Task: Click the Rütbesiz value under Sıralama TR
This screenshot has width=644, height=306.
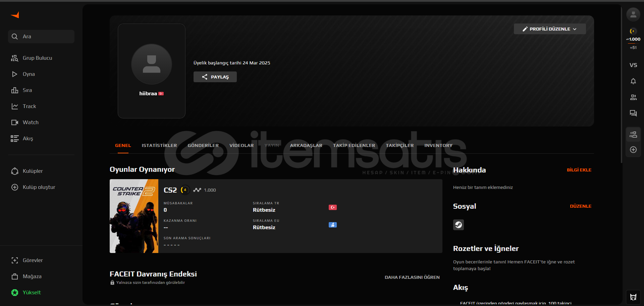Action: [264, 210]
